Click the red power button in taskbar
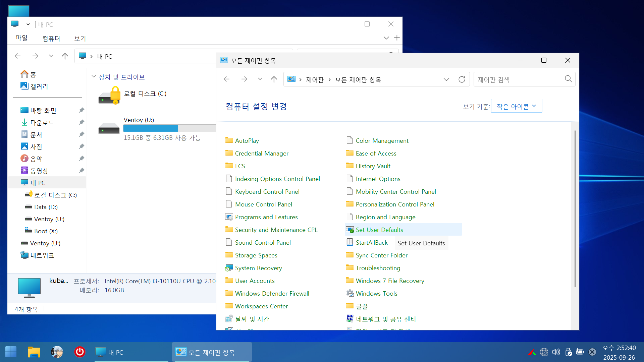 79,352
